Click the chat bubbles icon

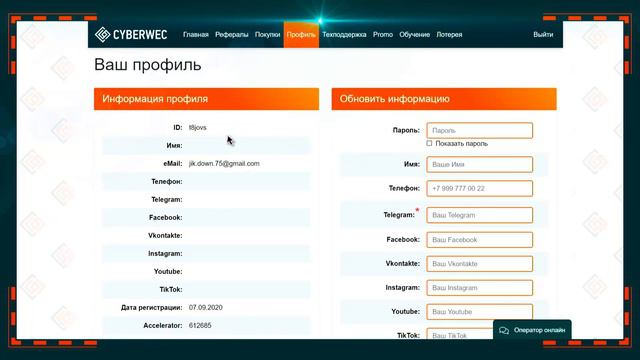pos(504,330)
